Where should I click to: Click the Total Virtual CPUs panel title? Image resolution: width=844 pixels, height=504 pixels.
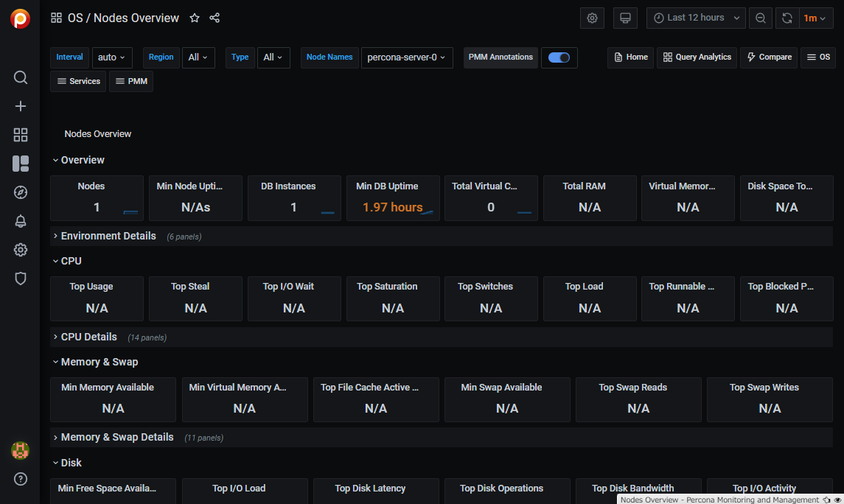point(484,186)
